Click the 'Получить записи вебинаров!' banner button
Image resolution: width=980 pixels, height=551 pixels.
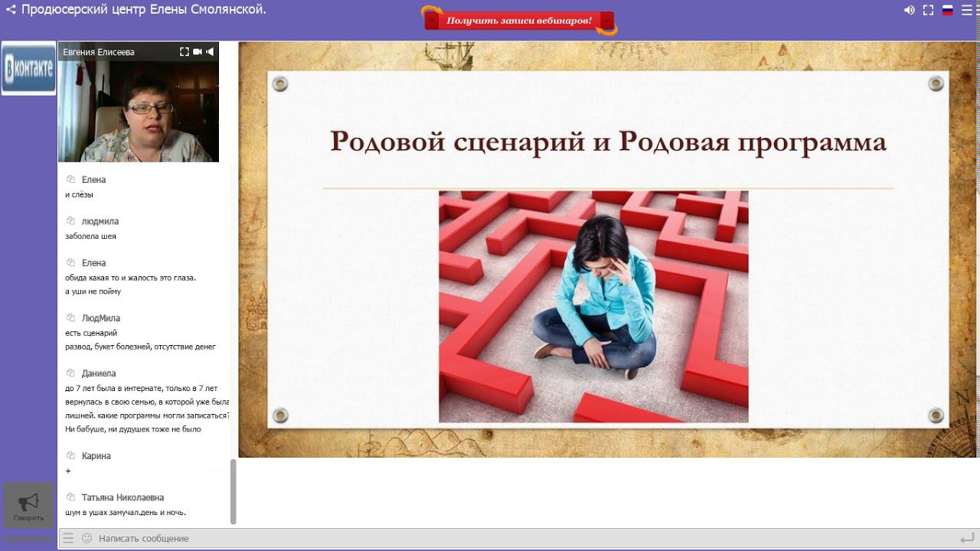coord(519,21)
